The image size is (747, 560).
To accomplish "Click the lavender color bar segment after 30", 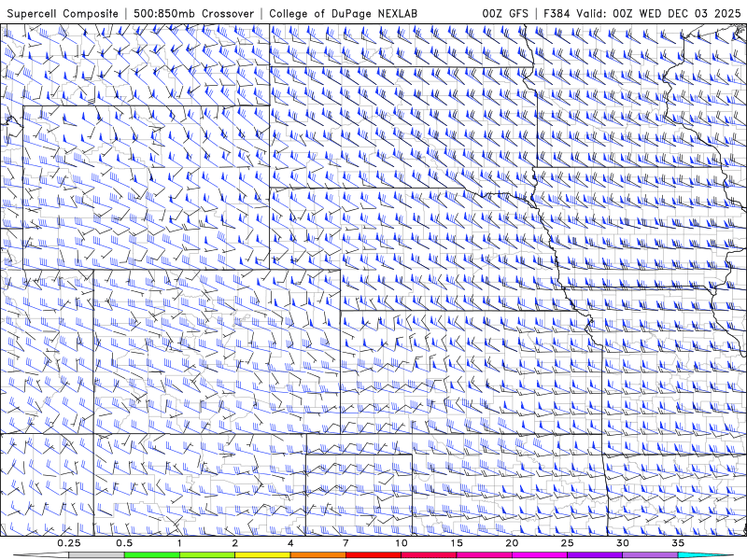I will pos(650,555).
